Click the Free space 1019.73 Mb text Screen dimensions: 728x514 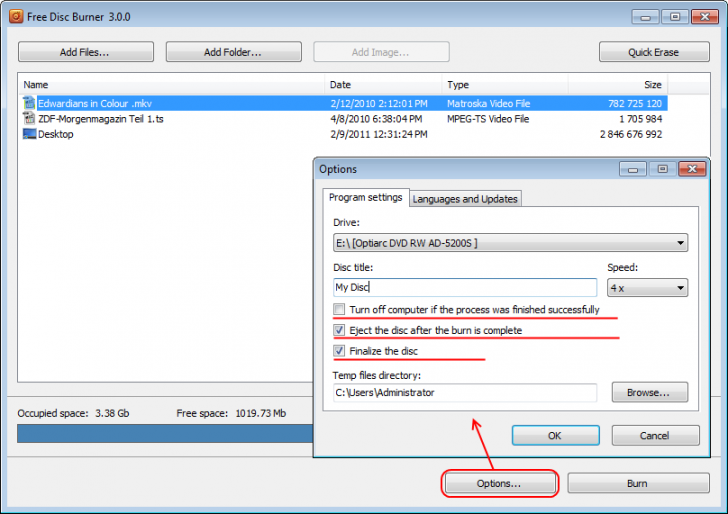click(x=231, y=413)
